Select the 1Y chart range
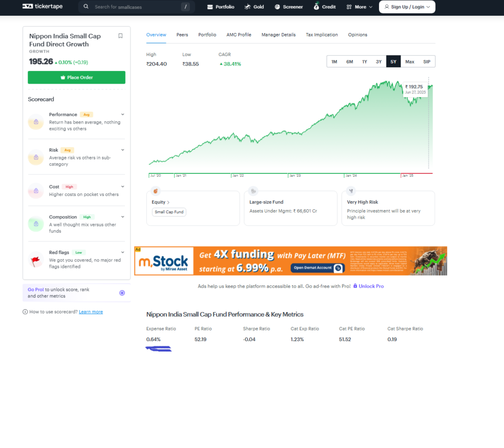The image size is (504, 448). (365, 62)
